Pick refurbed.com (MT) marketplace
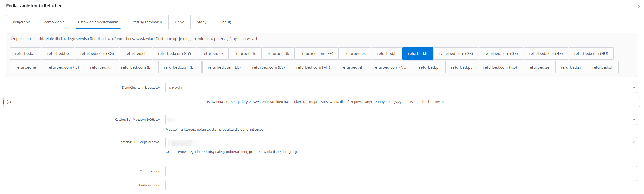The height and width of the screenshot is (194, 644). [313, 67]
